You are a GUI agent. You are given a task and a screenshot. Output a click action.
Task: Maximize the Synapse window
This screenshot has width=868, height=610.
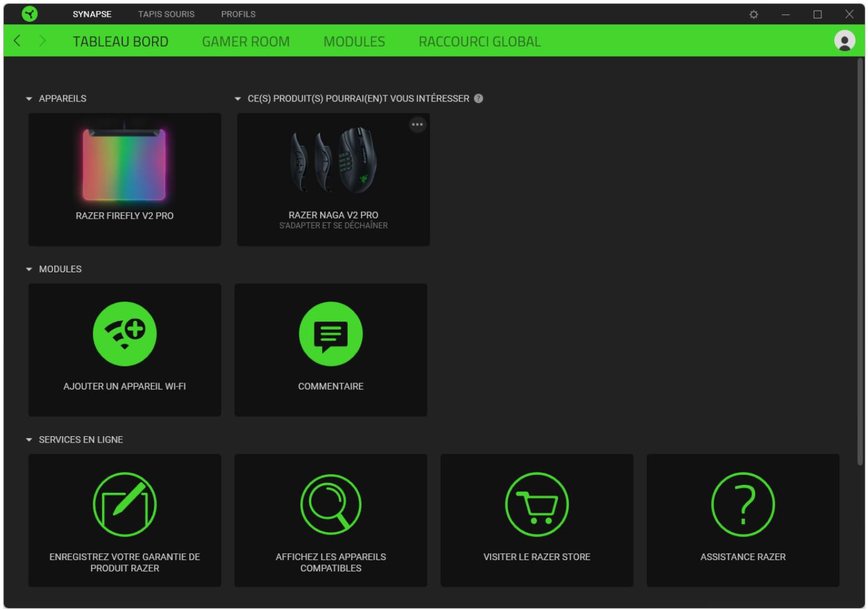tap(818, 14)
